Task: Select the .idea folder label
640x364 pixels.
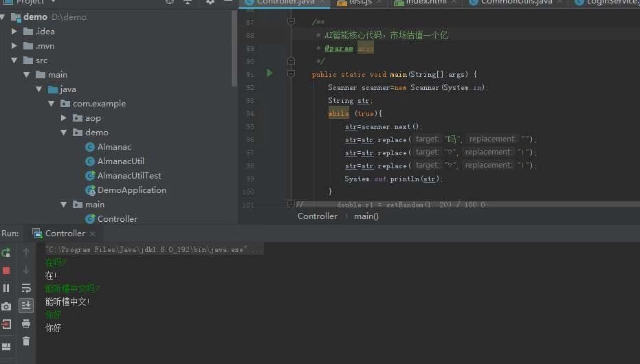Action: 45,32
